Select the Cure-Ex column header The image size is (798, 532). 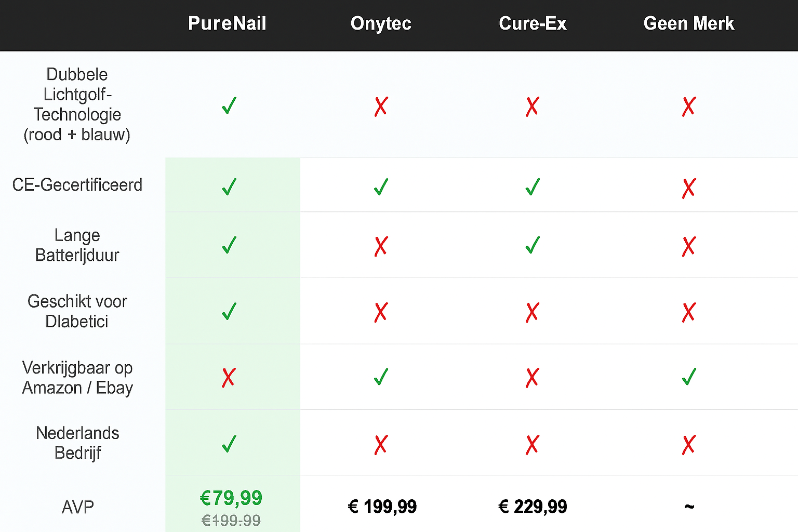pyautogui.click(x=533, y=23)
